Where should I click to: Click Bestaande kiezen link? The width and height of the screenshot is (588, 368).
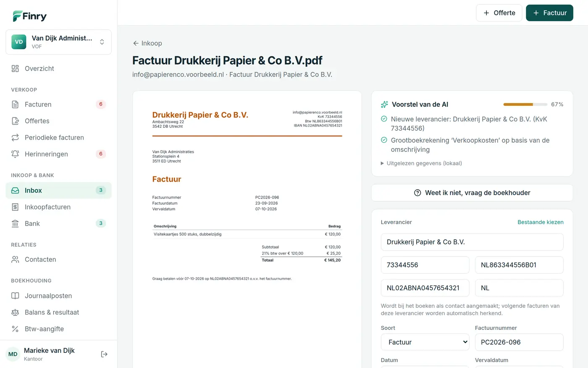[541, 222]
